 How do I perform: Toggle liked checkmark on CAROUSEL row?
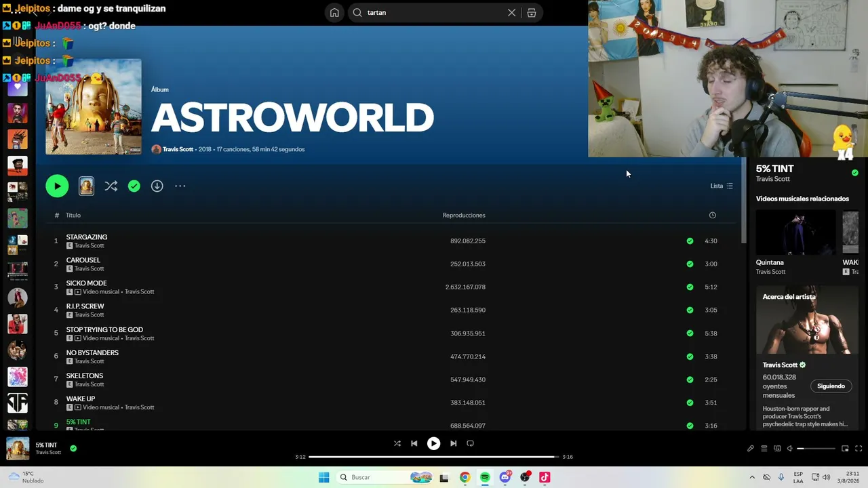pyautogui.click(x=690, y=264)
